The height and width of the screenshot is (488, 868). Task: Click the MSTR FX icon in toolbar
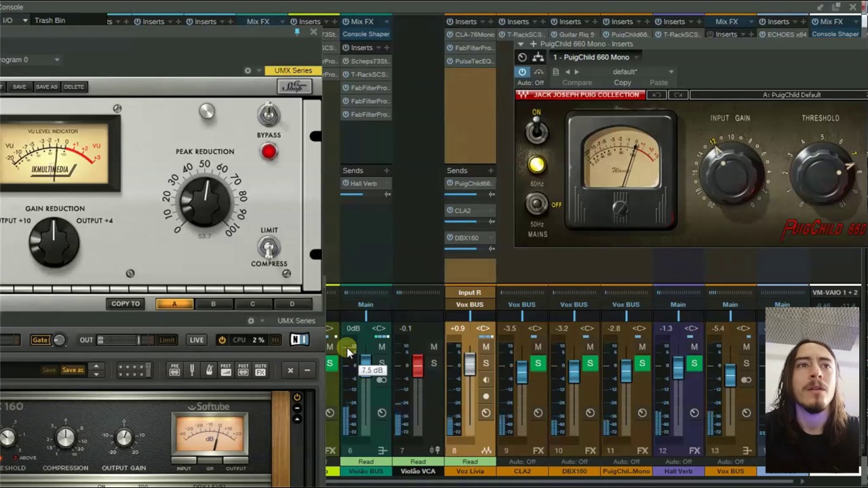click(260, 369)
